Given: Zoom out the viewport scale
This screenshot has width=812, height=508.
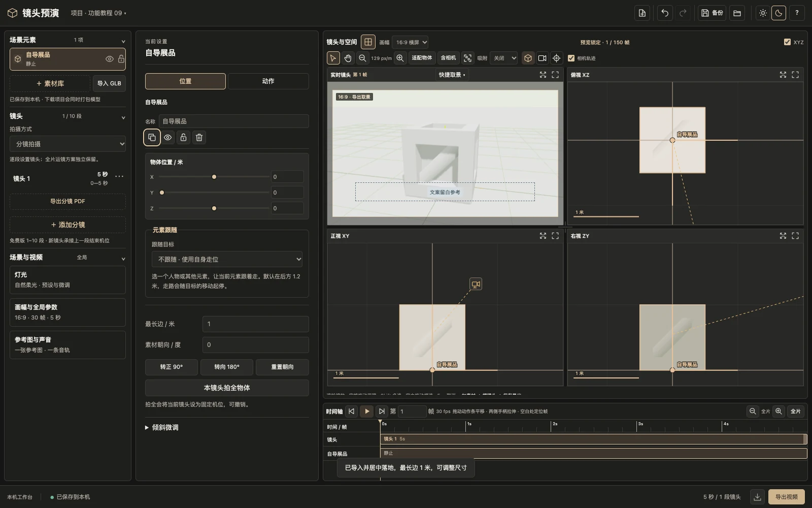Looking at the screenshot, I should click(x=362, y=58).
